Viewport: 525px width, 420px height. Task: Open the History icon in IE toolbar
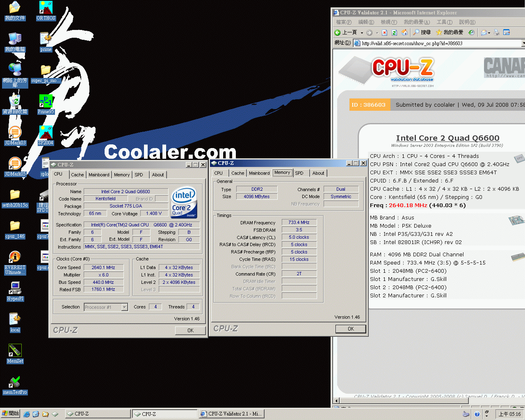point(471,32)
